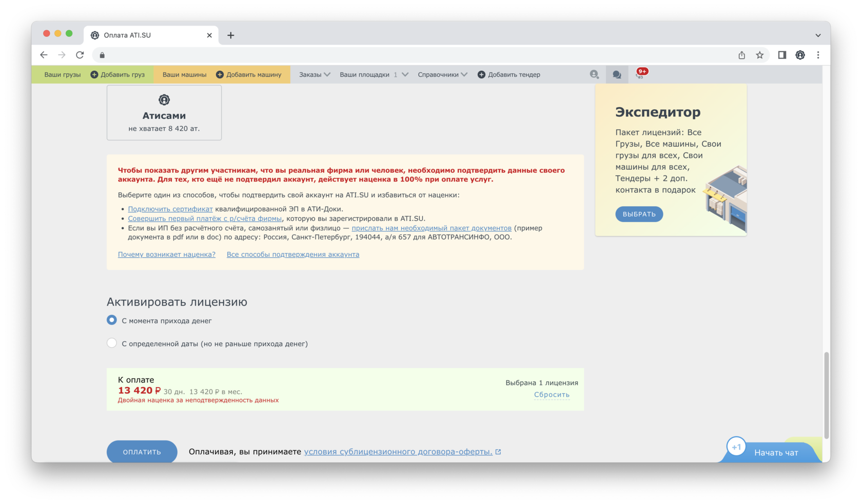Open the share page icon

click(741, 55)
